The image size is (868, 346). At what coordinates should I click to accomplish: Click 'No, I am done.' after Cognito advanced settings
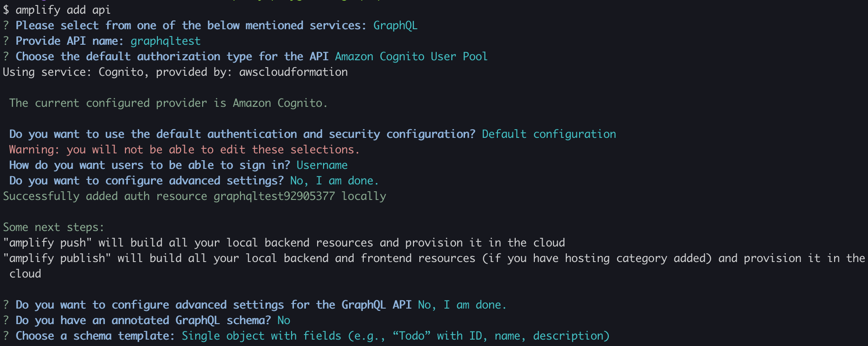pos(335,181)
